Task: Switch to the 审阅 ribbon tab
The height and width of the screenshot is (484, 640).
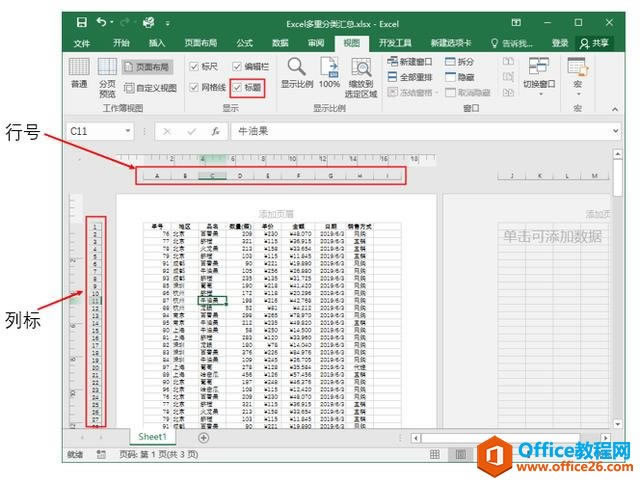Action: point(316,43)
